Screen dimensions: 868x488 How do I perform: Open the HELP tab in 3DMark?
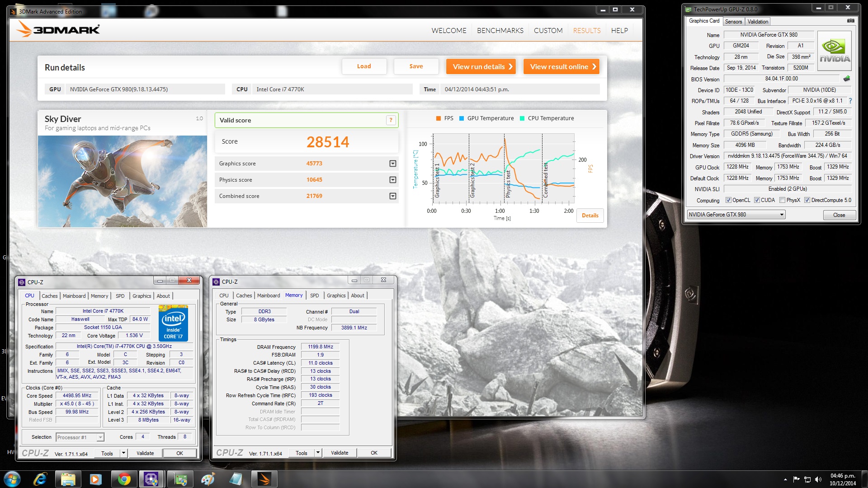pyautogui.click(x=619, y=30)
